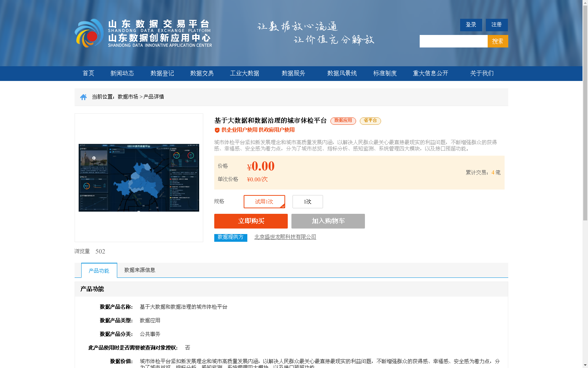Image resolution: width=588 pixels, height=368 pixels.
Task: Switch to the 数据来源信息 tab
Action: click(x=140, y=270)
